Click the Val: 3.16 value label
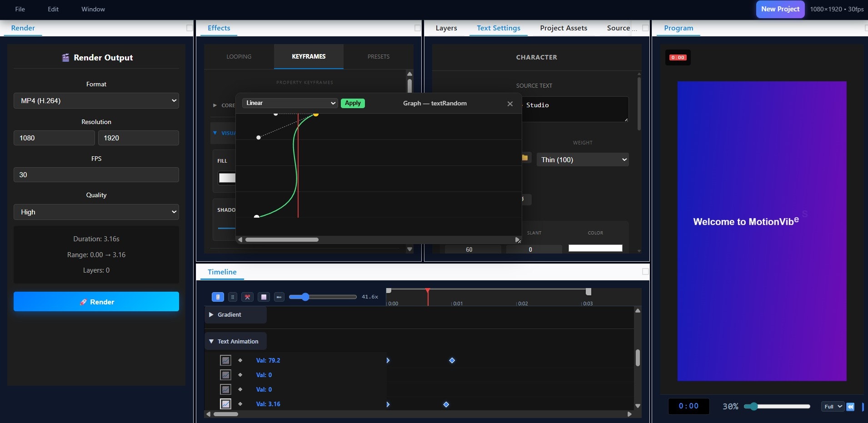This screenshot has width=868, height=423. pyautogui.click(x=268, y=404)
